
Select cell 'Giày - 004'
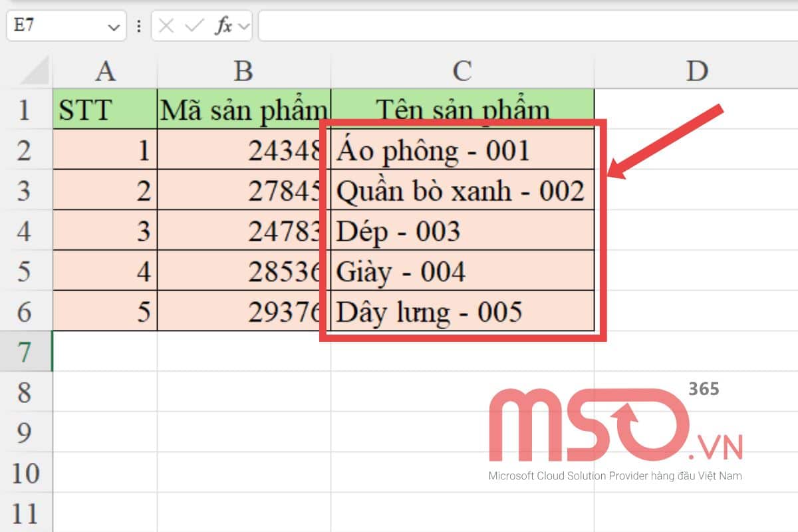tap(462, 271)
